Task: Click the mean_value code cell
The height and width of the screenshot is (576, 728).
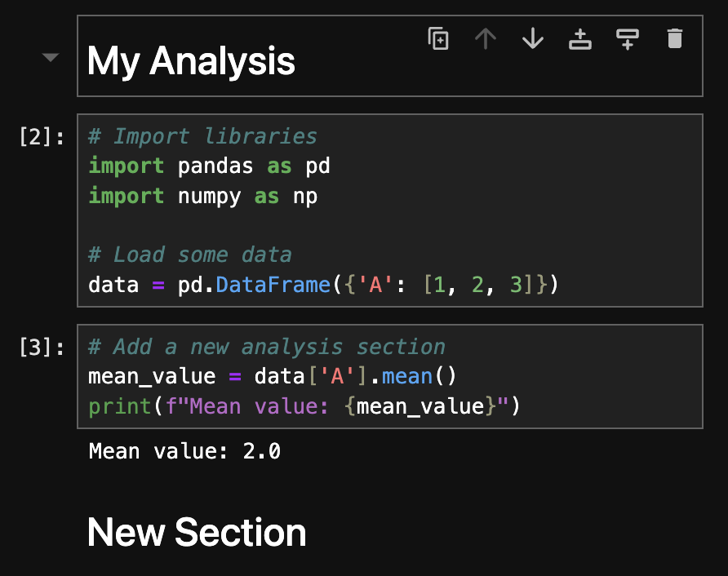Action: coord(390,376)
